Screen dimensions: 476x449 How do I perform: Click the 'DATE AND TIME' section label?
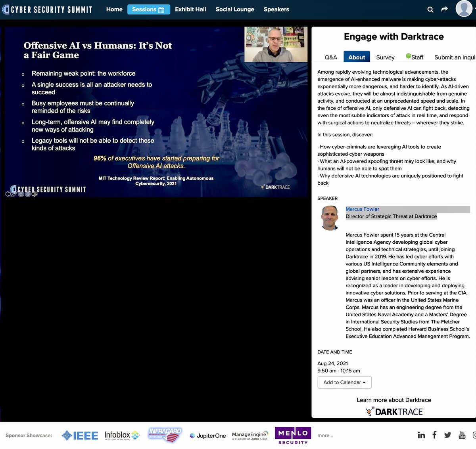tap(335, 352)
